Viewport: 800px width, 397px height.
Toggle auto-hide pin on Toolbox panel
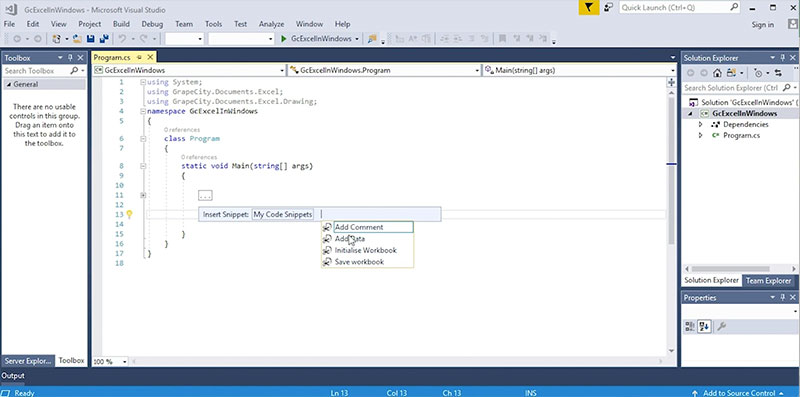70,58
